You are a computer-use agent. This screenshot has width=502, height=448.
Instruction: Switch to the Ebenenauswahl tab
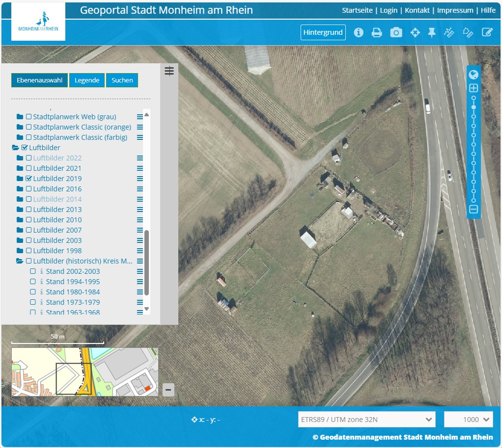pos(39,80)
